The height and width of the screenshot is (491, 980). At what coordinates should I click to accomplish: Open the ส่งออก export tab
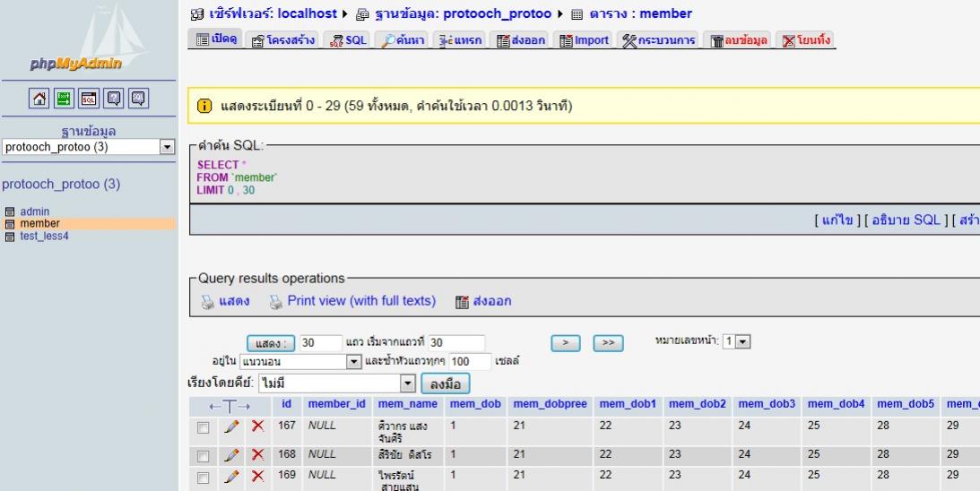tap(520, 40)
